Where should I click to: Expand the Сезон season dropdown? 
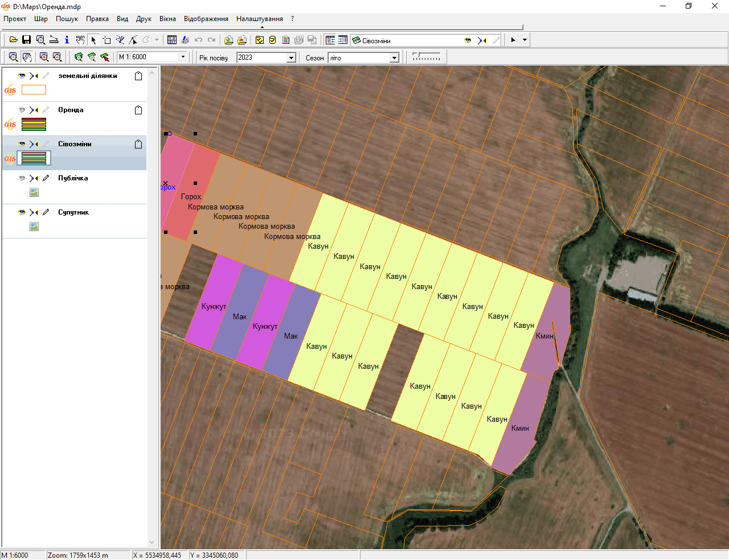(x=394, y=57)
